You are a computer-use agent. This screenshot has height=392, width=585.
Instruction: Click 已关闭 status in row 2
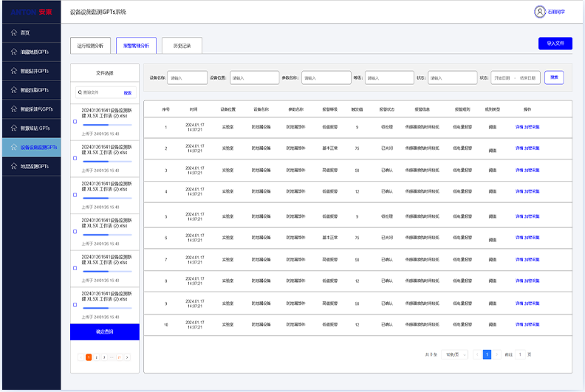click(x=387, y=148)
